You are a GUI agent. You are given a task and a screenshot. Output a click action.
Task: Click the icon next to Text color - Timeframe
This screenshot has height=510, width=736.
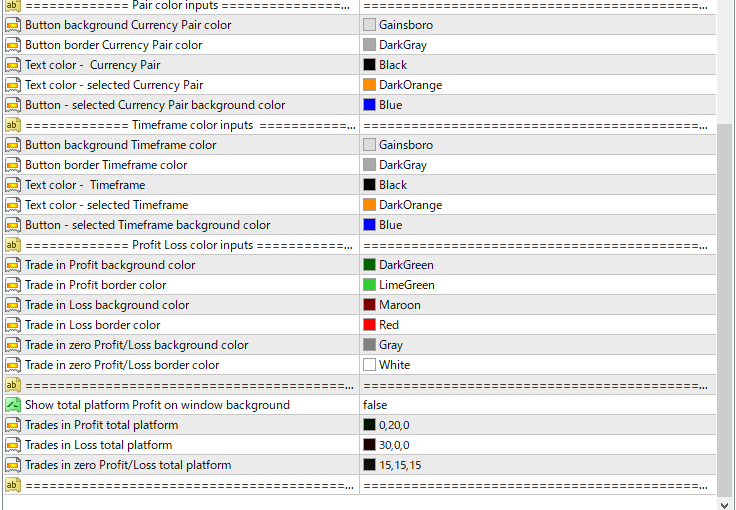coord(13,185)
